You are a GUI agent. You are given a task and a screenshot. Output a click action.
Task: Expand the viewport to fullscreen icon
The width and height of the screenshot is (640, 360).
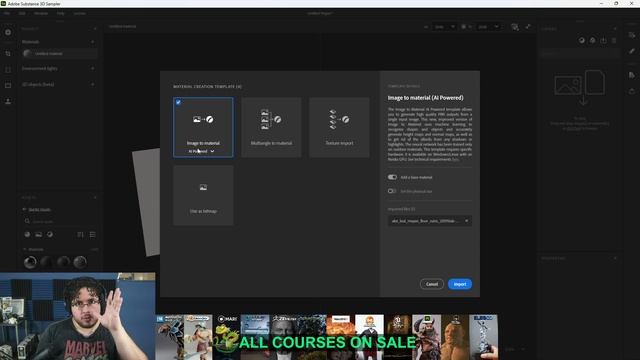(x=528, y=27)
